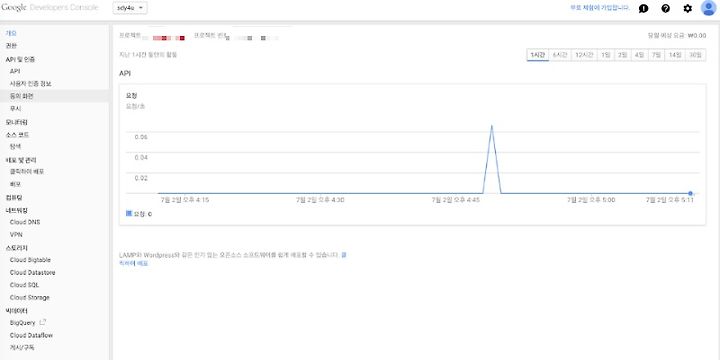The width and height of the screenshot is (720, 360).
Task: Select the 30일 time range tab
Action: tap(696, 55)
